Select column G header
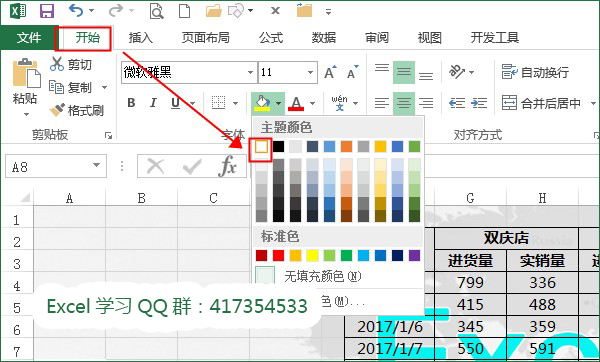This screenshot has width=600, height=362. 470,198
